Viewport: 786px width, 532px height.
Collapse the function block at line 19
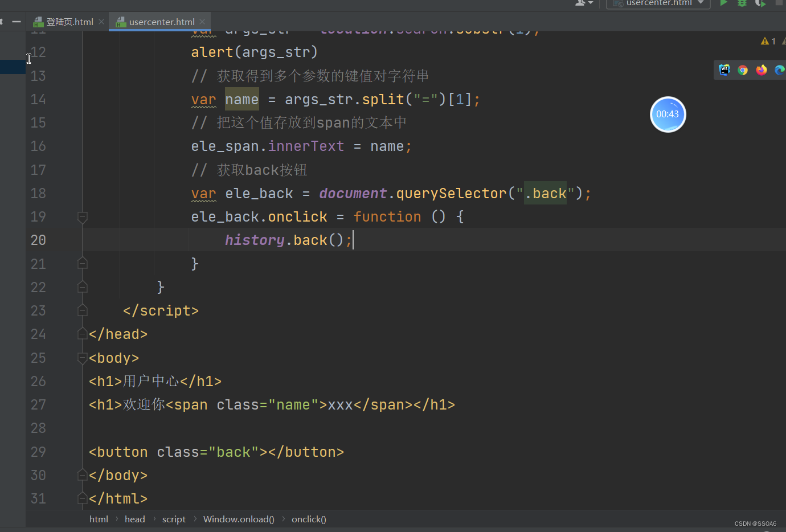click(x=83, y=217)
